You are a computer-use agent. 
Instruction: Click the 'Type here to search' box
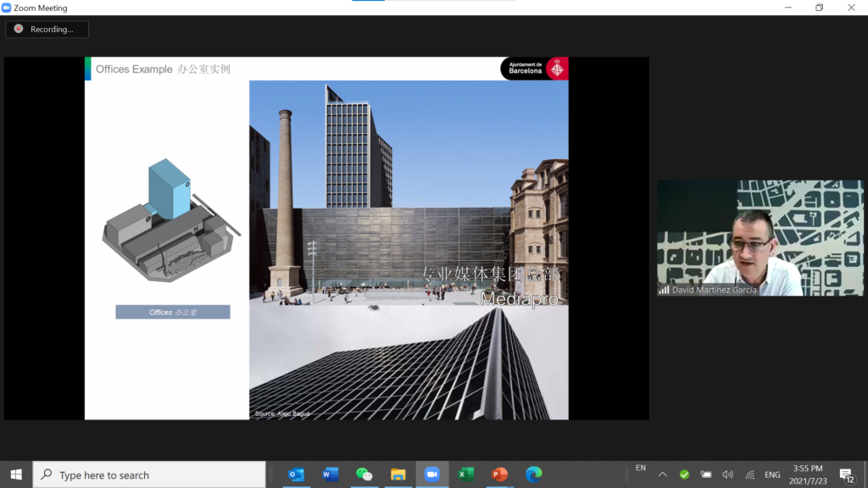coord(149,474)
